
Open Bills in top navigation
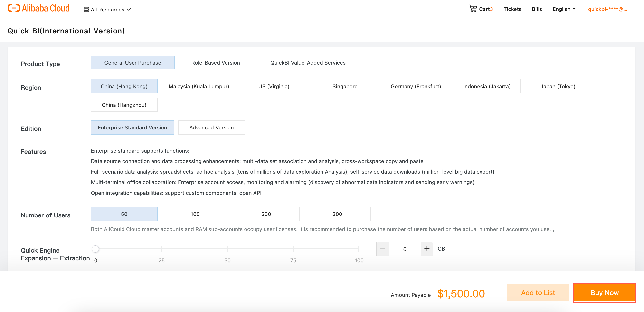537,9
